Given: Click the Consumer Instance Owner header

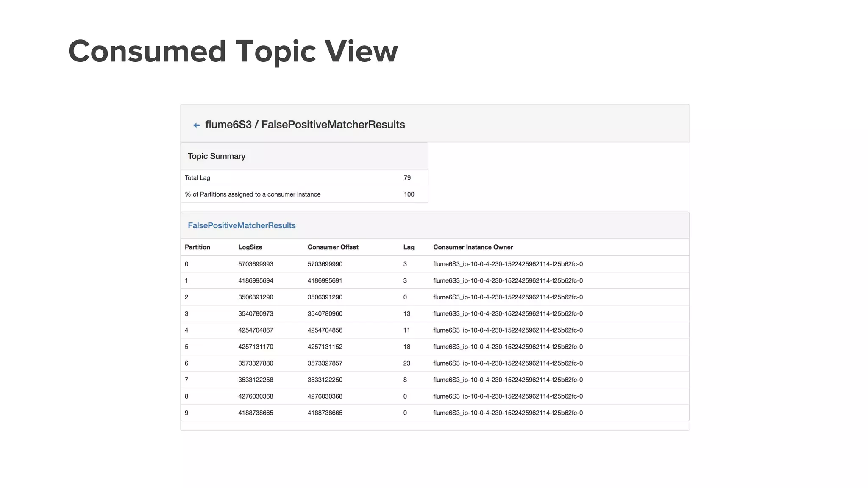Looking at the screenshot, I should (x=473, y=247).
